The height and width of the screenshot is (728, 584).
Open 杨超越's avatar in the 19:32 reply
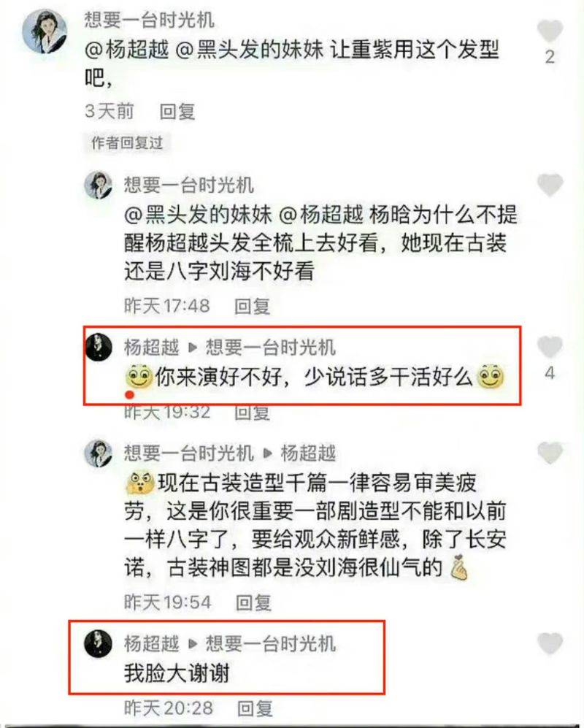99,347
